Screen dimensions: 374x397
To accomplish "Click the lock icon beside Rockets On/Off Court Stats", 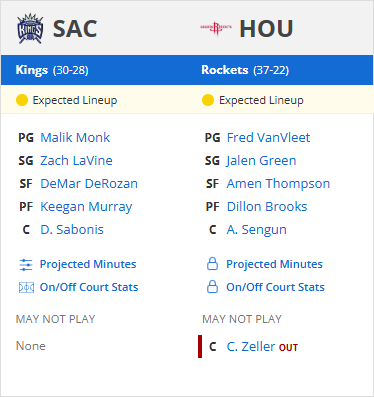I will [x=212, y=287].
